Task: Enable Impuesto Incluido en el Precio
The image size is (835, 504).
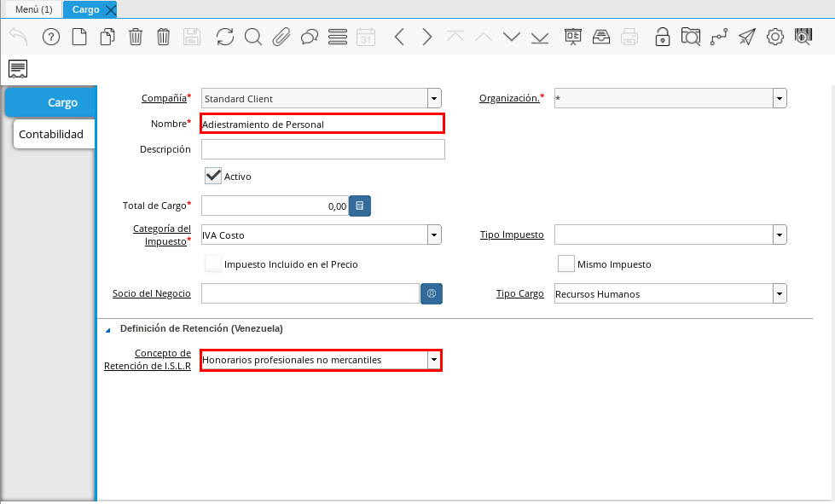Action: [213, 264]
